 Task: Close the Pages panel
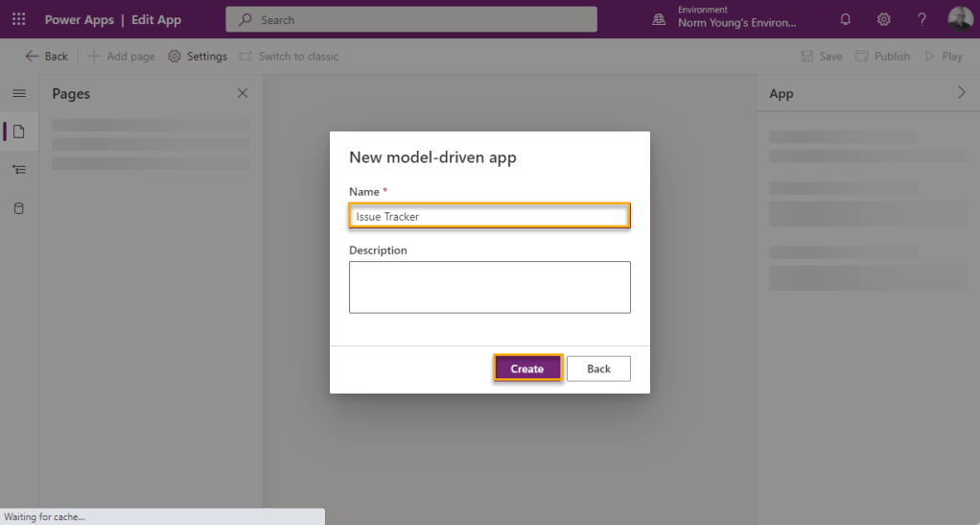(x=243, y=93)
